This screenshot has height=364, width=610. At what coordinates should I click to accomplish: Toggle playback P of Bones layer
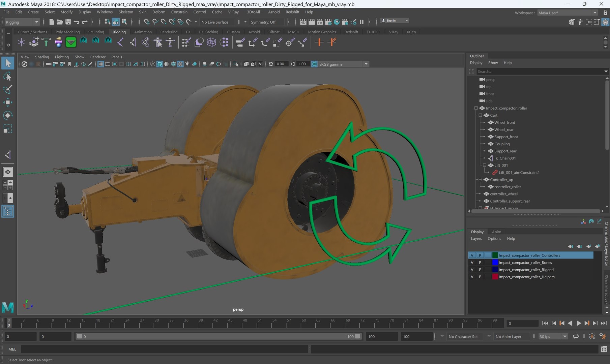pos(480,263)
